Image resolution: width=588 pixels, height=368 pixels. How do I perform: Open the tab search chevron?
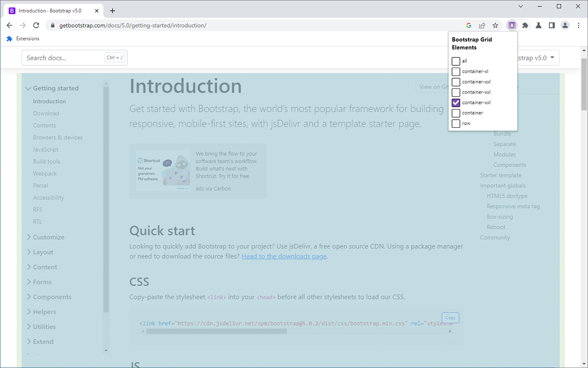click(520, 6)
